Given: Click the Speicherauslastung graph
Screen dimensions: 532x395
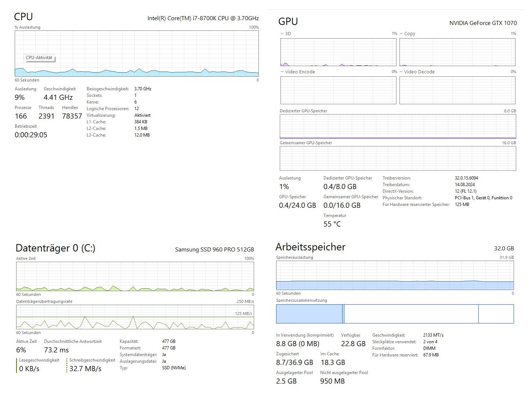Looking at the screenshot, I should click(x=395, y=275).
